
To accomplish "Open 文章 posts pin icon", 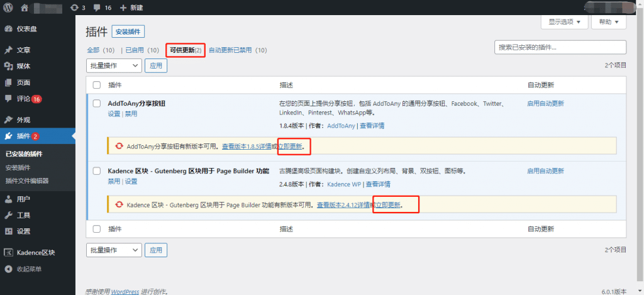I will coord(8,50).
